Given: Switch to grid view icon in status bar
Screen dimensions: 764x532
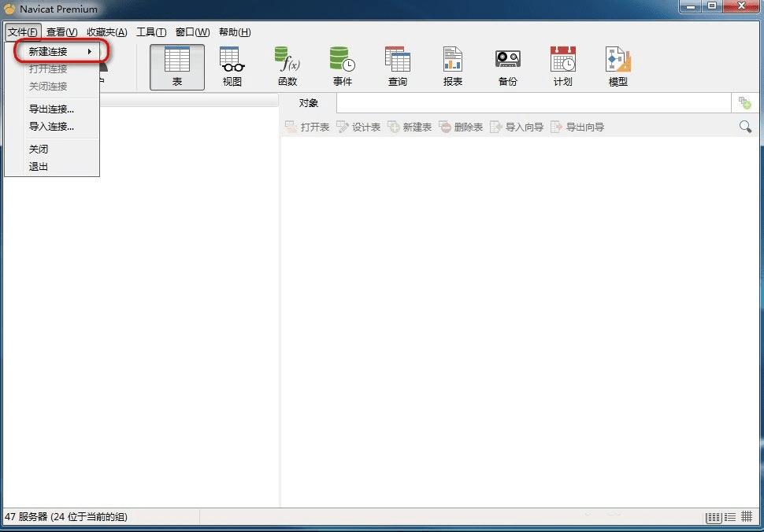Looking at the screenshot, I should pyautogui.click(x=747, y=516).
